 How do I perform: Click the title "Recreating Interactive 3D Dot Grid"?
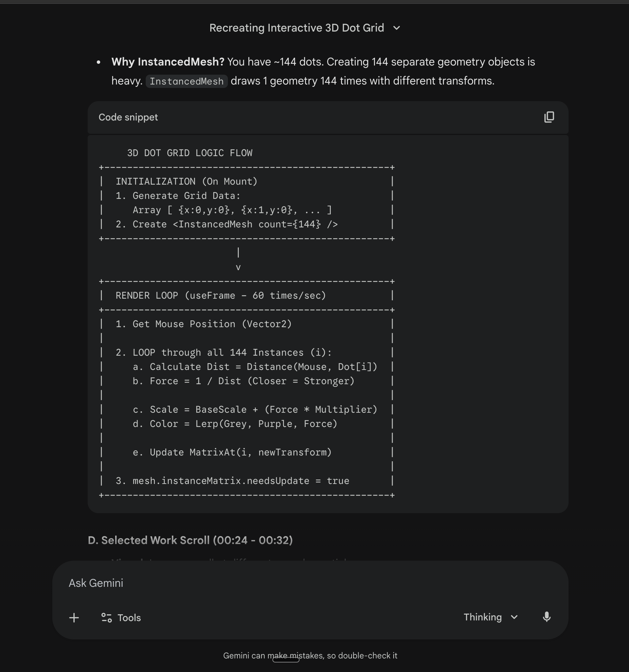(x=296, y=28)
